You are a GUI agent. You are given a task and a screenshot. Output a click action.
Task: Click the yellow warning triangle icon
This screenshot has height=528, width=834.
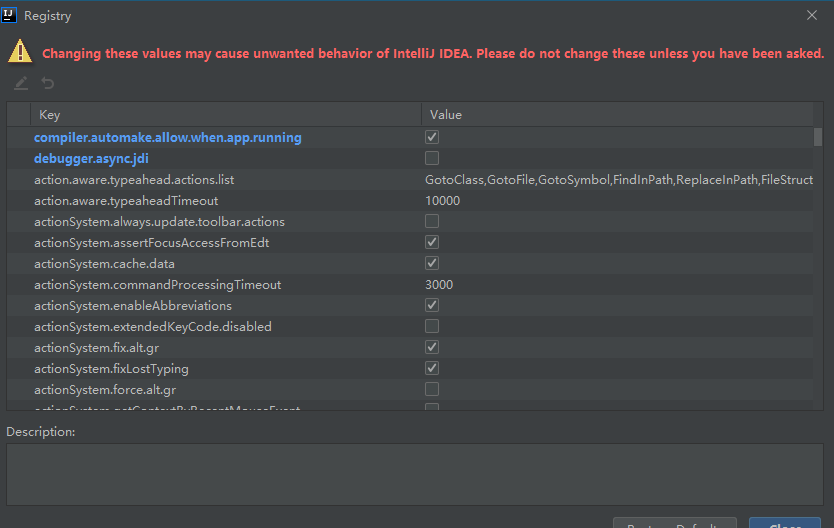click(20, 52)
